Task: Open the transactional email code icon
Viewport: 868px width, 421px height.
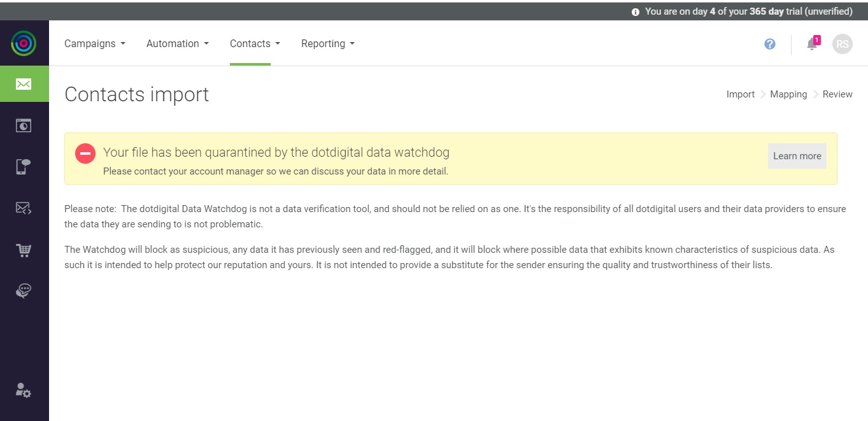Action: pyautogui.click(x=24, y=208)
